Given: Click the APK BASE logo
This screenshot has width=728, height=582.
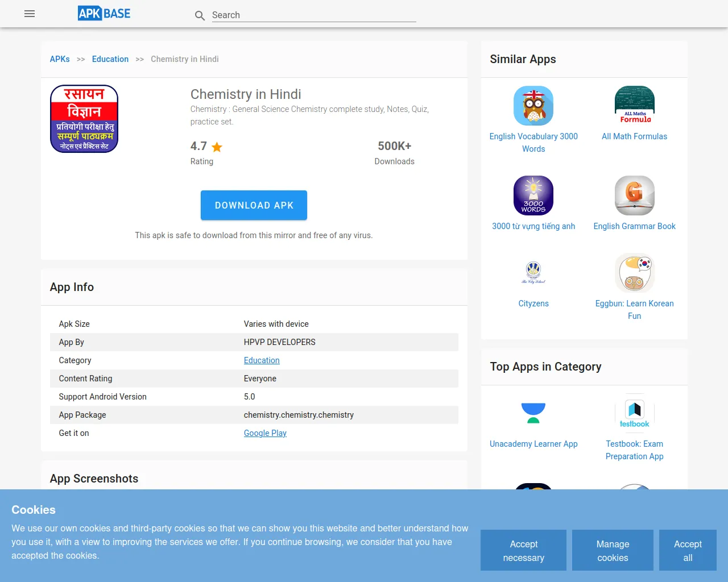Looking at the screenshot, I should coord(104,13).
